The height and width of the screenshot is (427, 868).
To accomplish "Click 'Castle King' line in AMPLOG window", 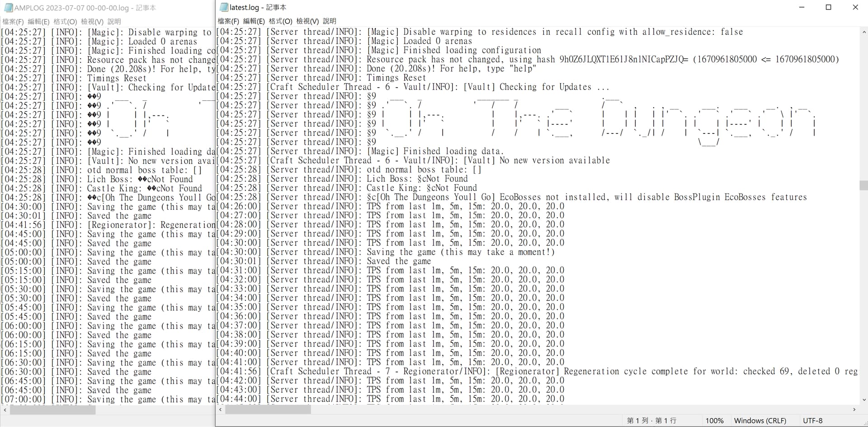I will [101, 188].
